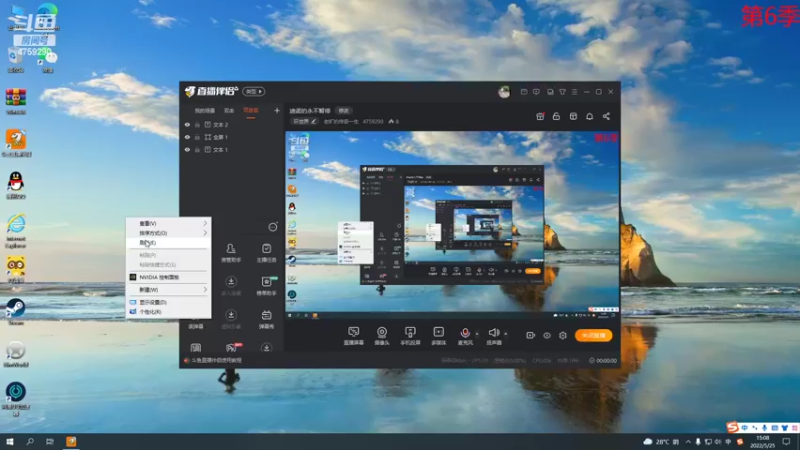Open the PK tool with red badge
Viewport: 800px width, 450px height.
(x=232, y=347)
